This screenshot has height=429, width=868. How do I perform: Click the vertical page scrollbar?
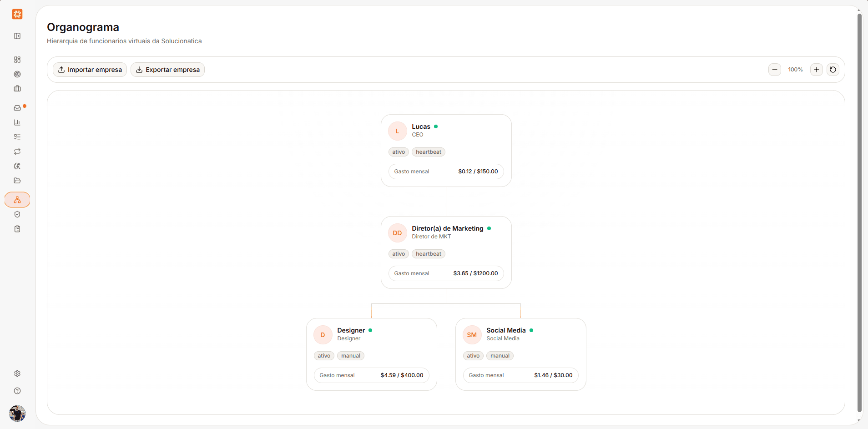(x=859, y=213)
